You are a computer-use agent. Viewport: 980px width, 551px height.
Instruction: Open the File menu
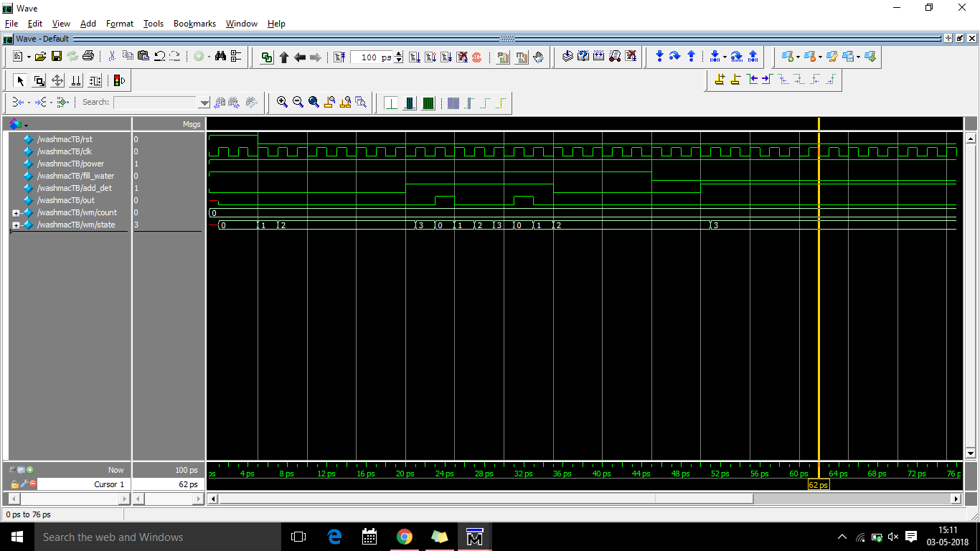[11, 24]
